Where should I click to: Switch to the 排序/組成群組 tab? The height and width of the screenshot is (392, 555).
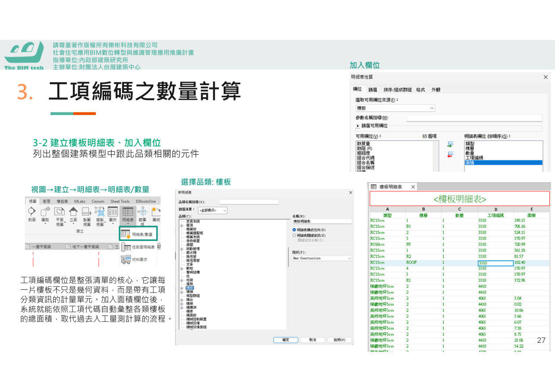[397, 90]
